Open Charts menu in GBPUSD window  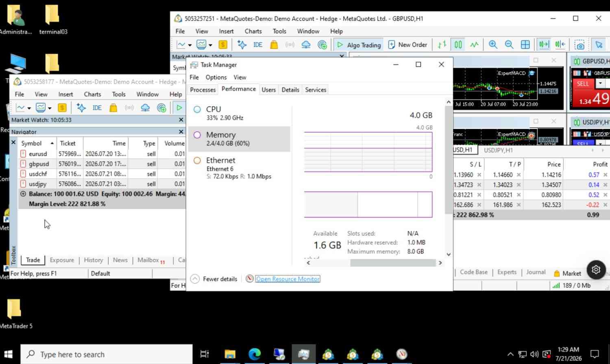pyautogui.click(x=253, y=31)
